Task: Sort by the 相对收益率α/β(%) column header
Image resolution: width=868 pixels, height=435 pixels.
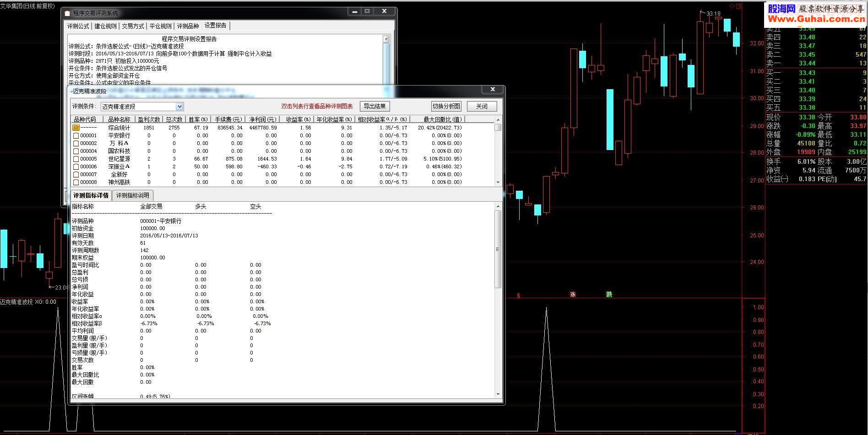Action: (x=383, y=119)
